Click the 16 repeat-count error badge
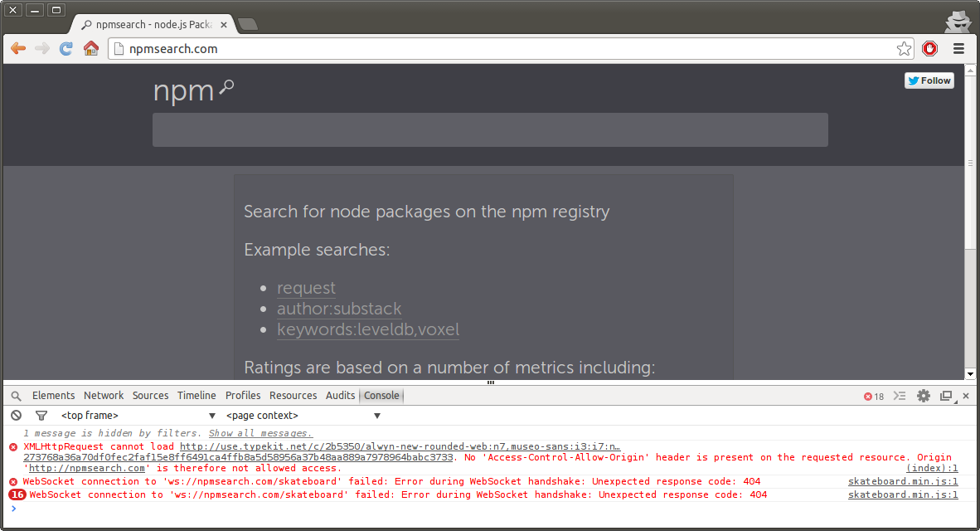The image size is (980, 531). (x=17, y=494)
